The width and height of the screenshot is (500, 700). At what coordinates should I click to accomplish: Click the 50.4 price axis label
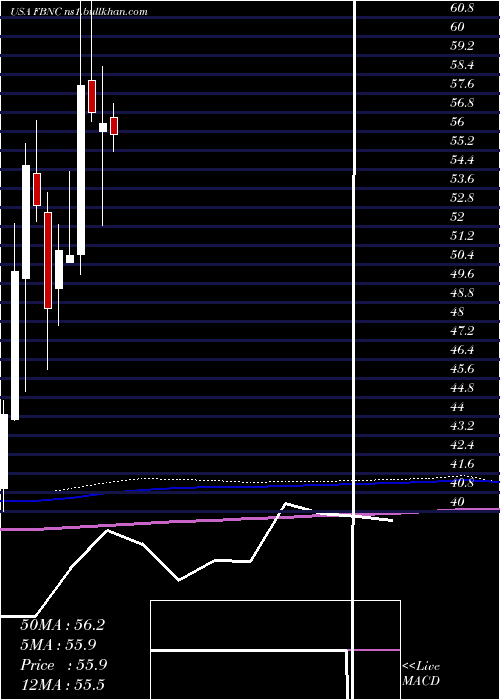click(x=462, y=254)
